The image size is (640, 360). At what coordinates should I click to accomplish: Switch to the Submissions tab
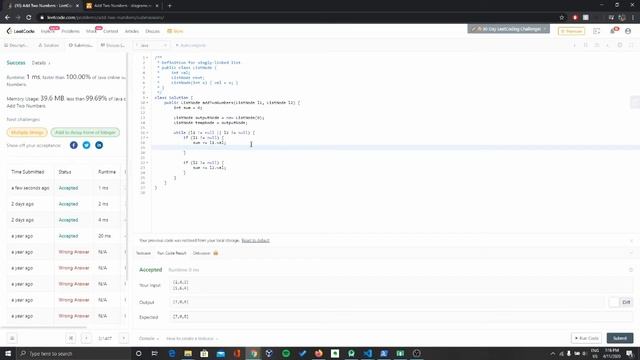point(80,45)
